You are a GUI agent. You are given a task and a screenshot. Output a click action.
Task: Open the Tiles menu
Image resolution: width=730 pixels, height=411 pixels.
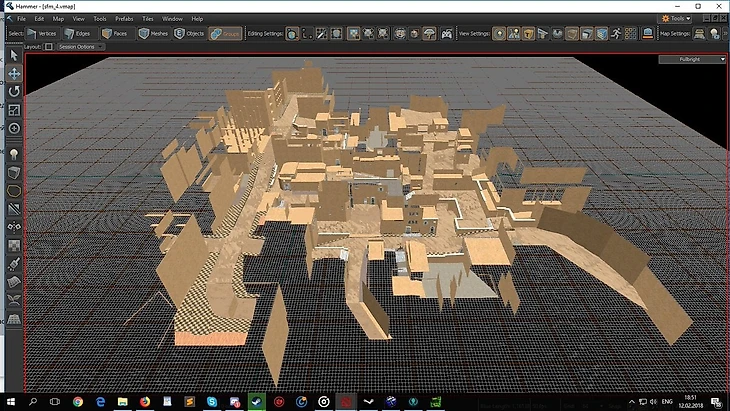point(148,18)
